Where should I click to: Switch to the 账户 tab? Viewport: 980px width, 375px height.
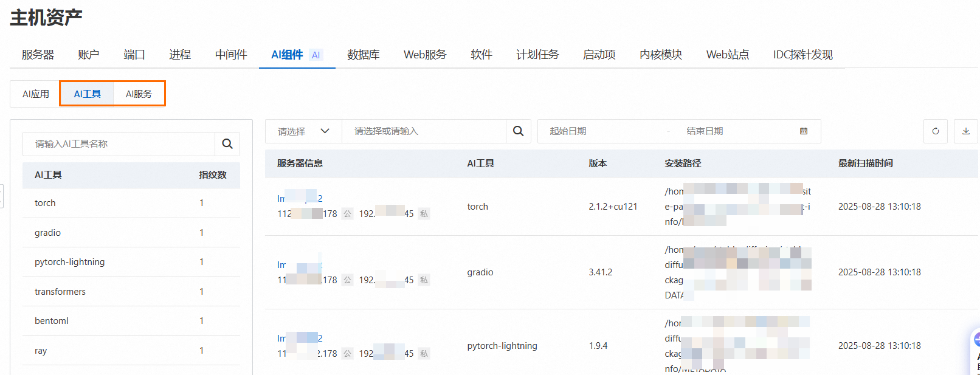click(89, 55)
